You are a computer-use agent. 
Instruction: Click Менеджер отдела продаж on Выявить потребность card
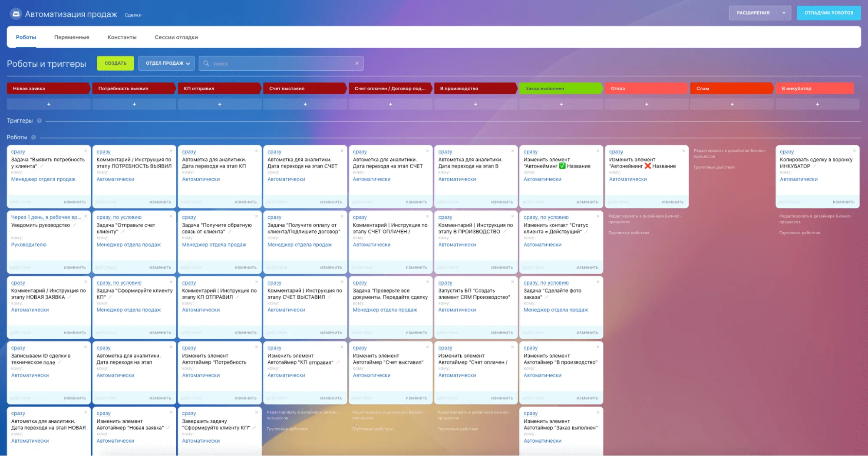[43, 179]
